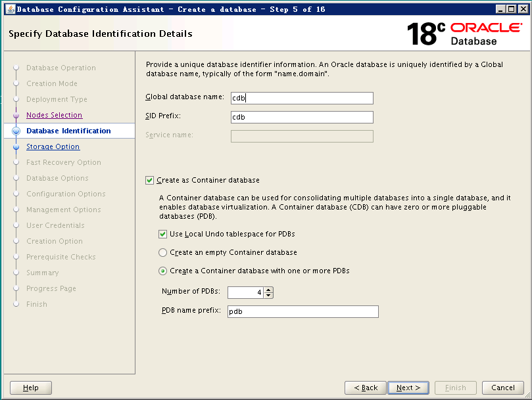
Task: Click the Progress Page step
Action: pos(51,288)
